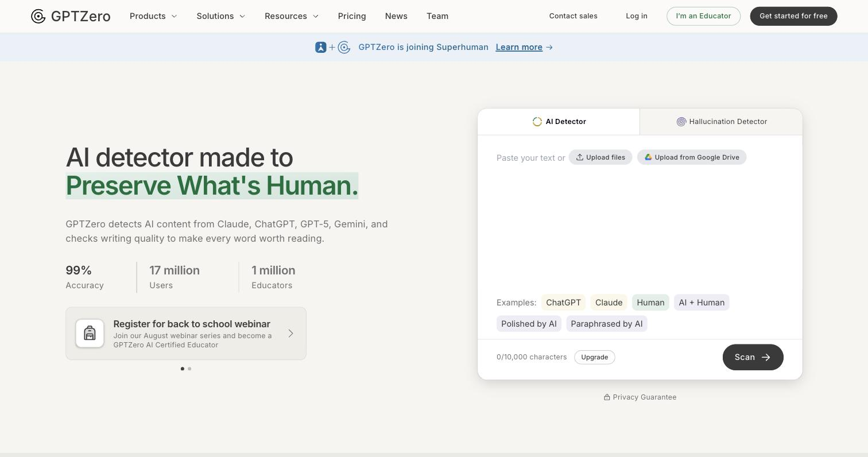
Task: Click Upload from Google Drive button
Action: 692,157
